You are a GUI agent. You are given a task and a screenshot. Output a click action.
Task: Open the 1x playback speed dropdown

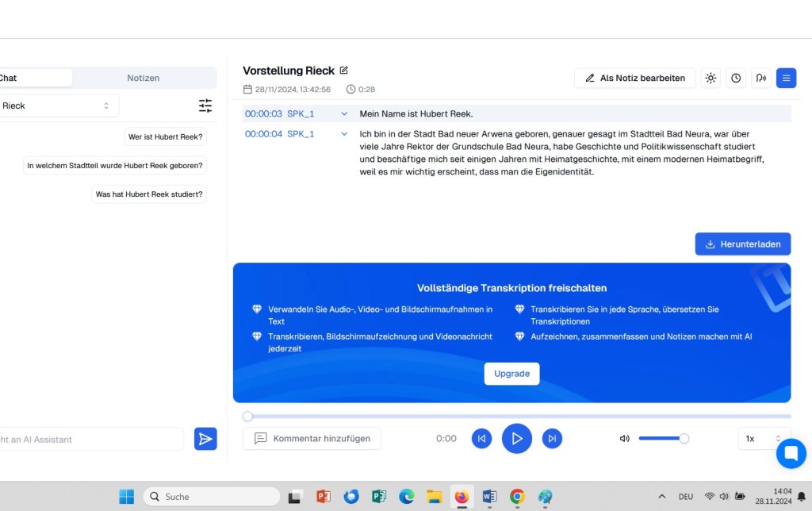763,438
